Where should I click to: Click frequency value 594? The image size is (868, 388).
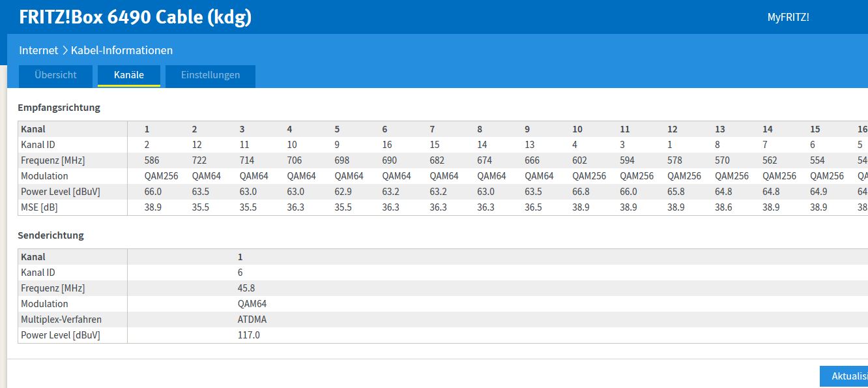pos(628,160)
